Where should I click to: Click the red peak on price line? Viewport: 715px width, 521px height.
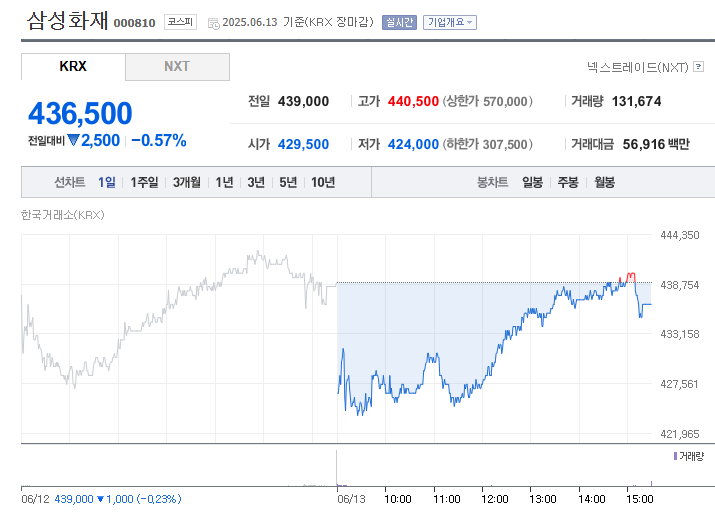(x=631, y=276)
